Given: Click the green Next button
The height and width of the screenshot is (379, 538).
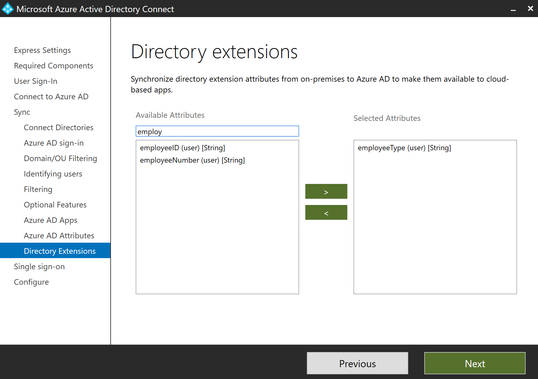Looking at the screenshot, I should pyautogui.click(x=475, y=363).
